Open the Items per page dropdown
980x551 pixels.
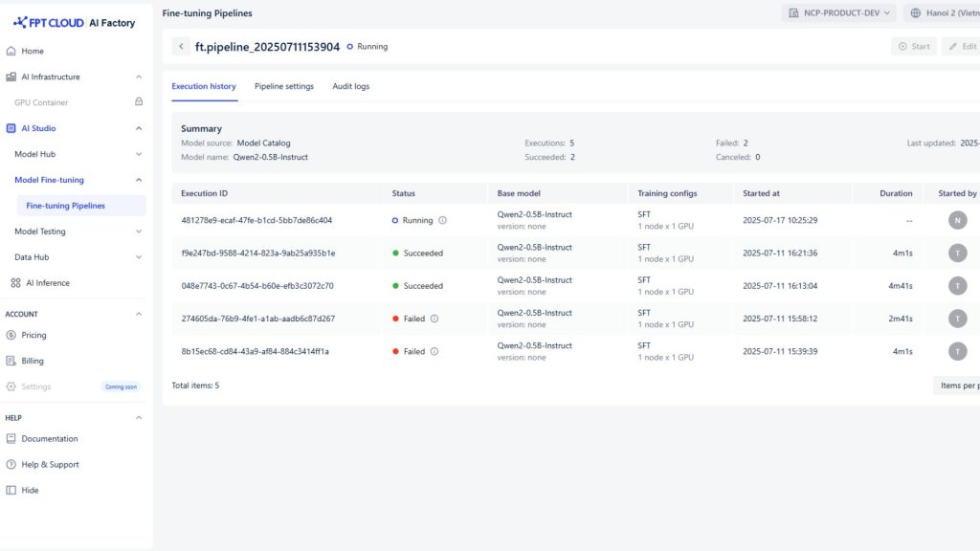pos(957,386)
